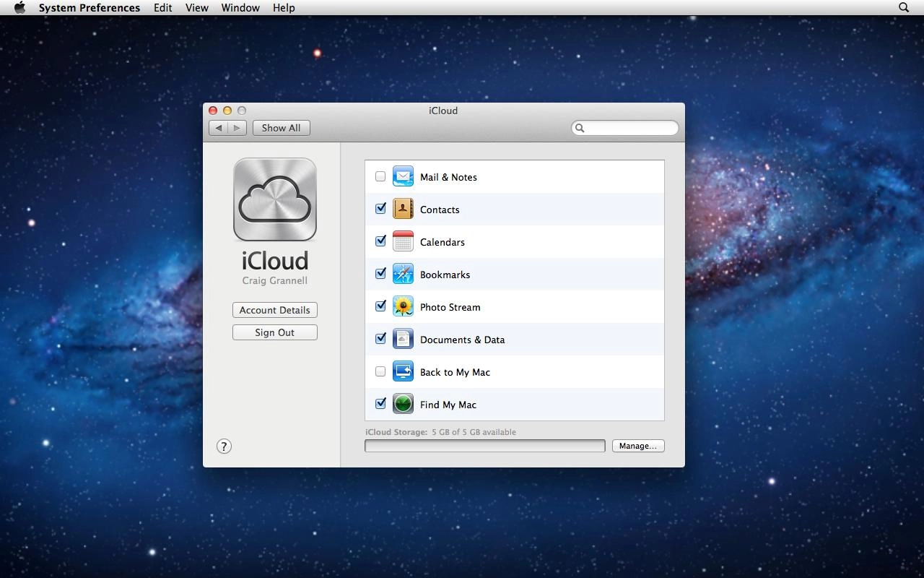Click the iCloud Storage progress bar

(x=485, y=446)
